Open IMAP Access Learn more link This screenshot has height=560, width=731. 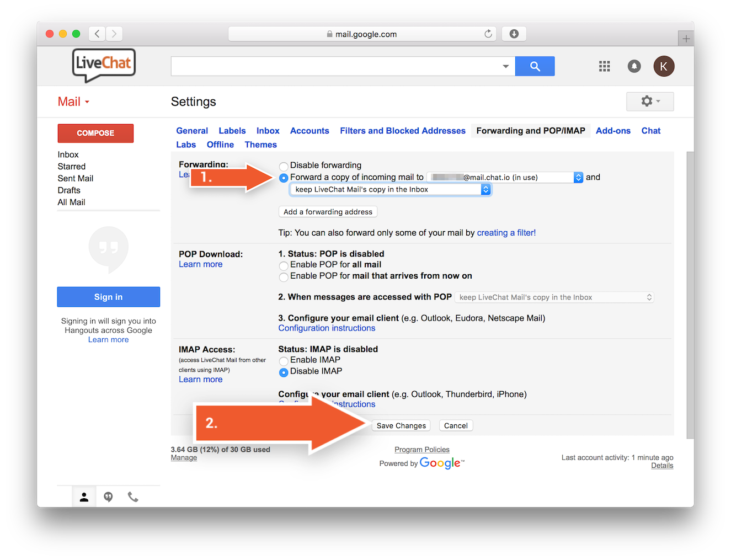click(x=201, y=380)
